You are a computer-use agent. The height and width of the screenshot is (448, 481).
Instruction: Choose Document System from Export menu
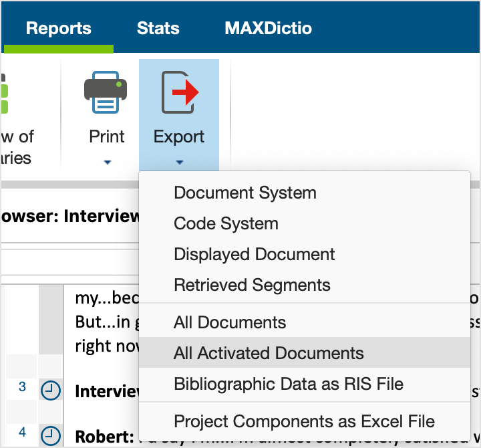coord(305,193)
